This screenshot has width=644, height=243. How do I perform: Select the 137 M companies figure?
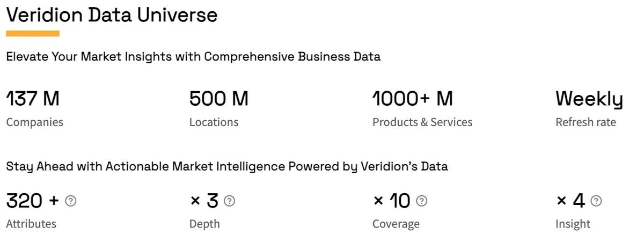pos(33,99)
